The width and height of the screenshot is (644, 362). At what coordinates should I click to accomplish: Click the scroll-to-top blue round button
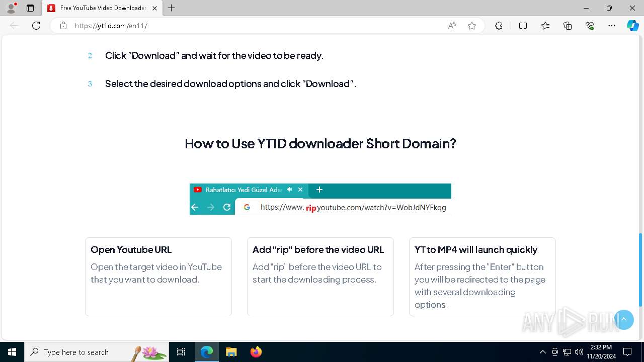click(x=624, y=319)
